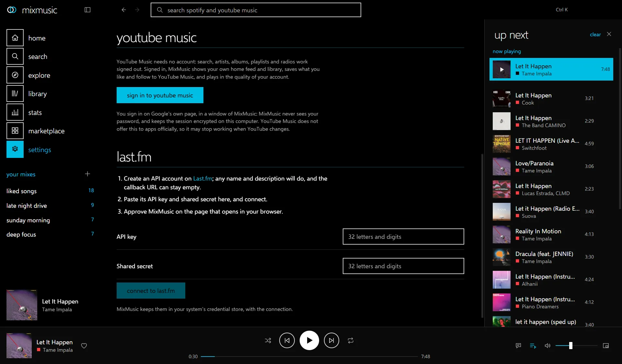Open the library section
This screenshot has height=364, width=622.
pyautogui.click(x=50, y=94)
